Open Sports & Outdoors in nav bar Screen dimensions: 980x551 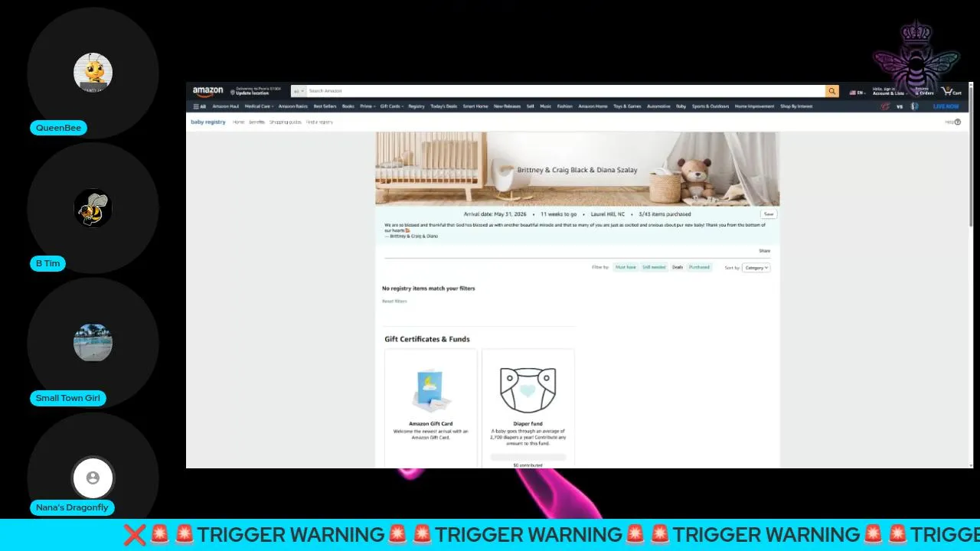coord(710,106)
